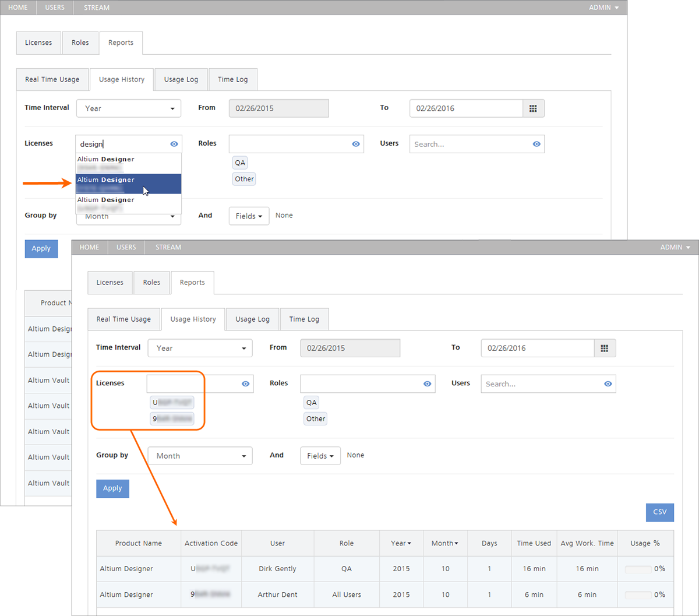Click the eye icon in the front window's Licenses field
The width and height of the screenshot is (699, 616).
pyautogui.click(x=246, y=384)
